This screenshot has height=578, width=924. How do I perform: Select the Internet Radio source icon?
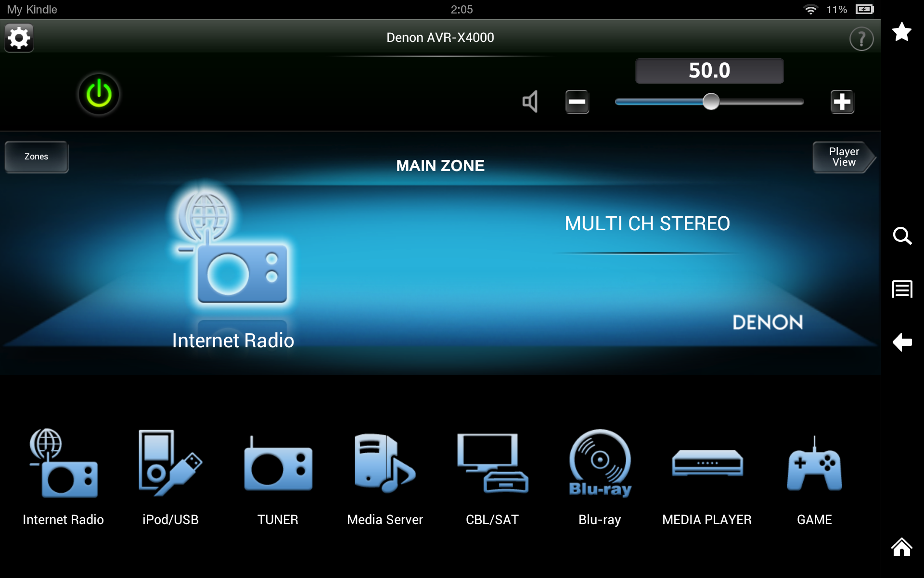point(63,464)
